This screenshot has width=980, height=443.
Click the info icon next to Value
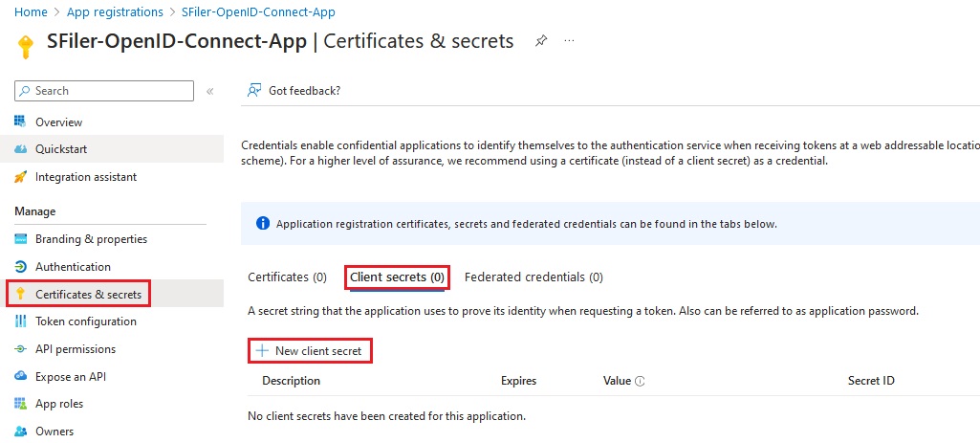pyautogui.click(x=640, y=381)
